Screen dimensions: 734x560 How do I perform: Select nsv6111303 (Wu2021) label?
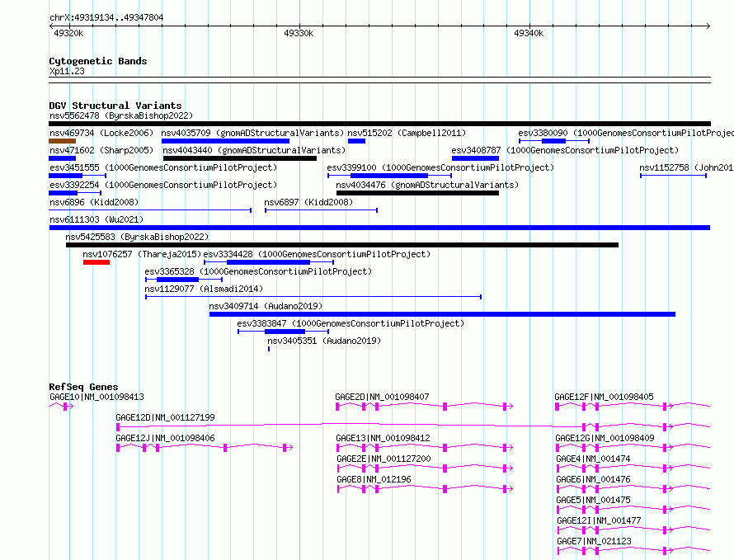pyautogui.click(x=96, y=219)
